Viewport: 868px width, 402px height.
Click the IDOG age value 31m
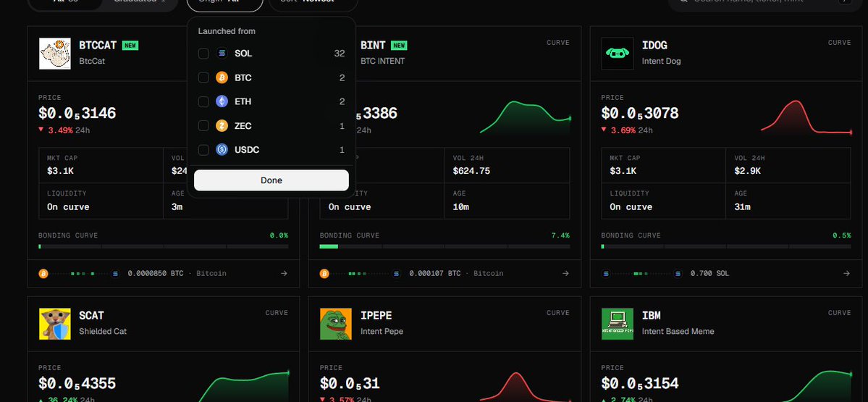click(x=742, y=207)
